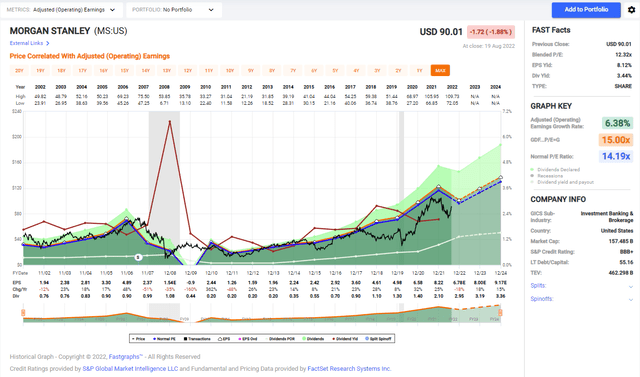The height and width of the screenshot is (377, 640).
Task: Toggle Dividends POR series in legend
Action: tap(280, 339)
